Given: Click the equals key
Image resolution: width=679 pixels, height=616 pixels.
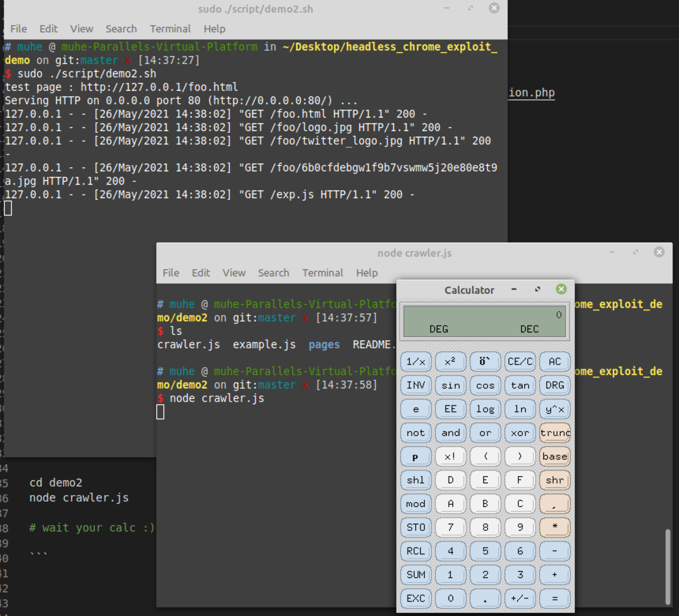Looking at the screenshot, I should (x=555, y=599).
